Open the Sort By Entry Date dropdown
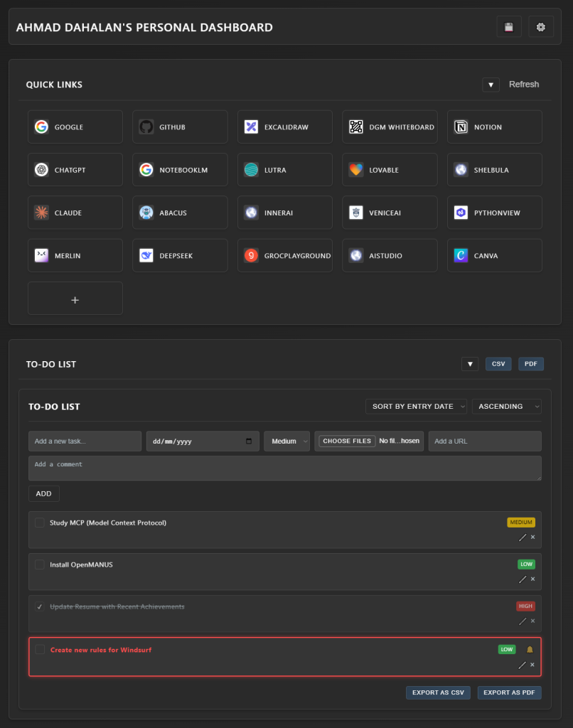The image size is (573, 728). point(416,407)
